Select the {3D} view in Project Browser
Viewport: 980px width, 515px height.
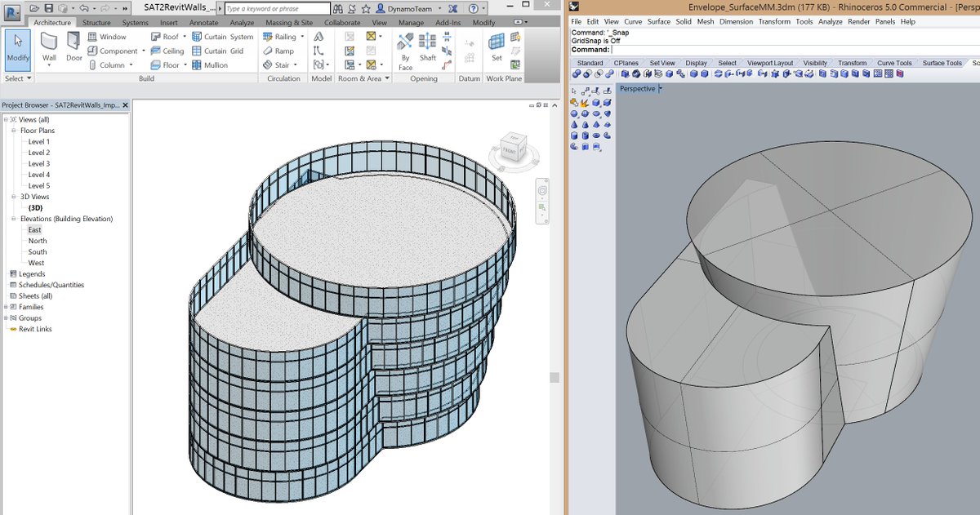pyautogui.click(x=35, y=208)
